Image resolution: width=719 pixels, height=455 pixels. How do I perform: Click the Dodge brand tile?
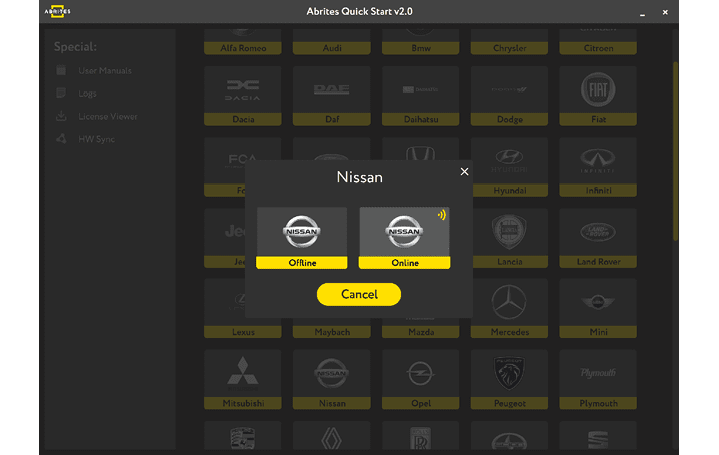(x=509, y=95)
